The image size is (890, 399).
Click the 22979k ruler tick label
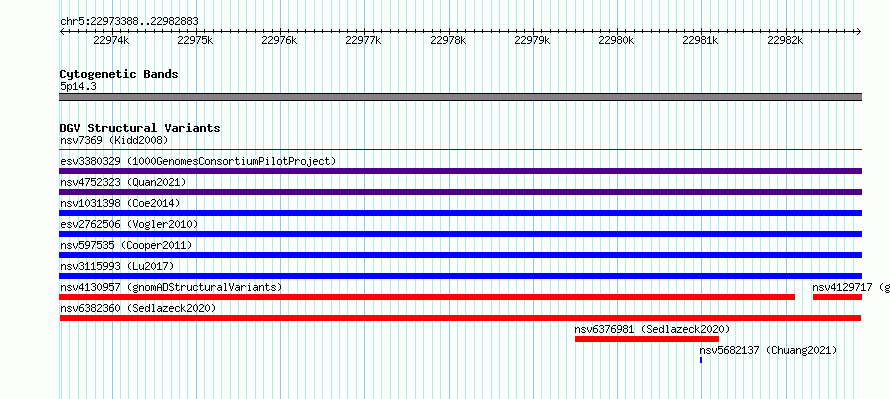point(532,40)
